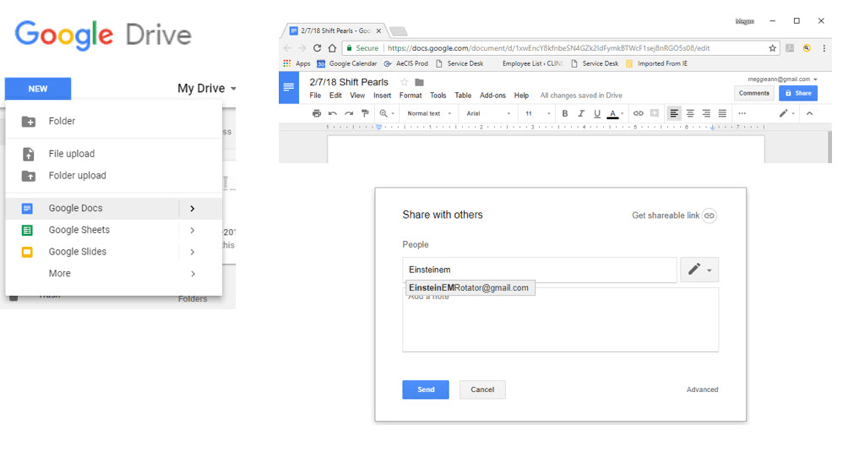This screenshot has height=456, width=852.
Task: Open the Apps bookmark shortcut
Action: coord(297,64)
